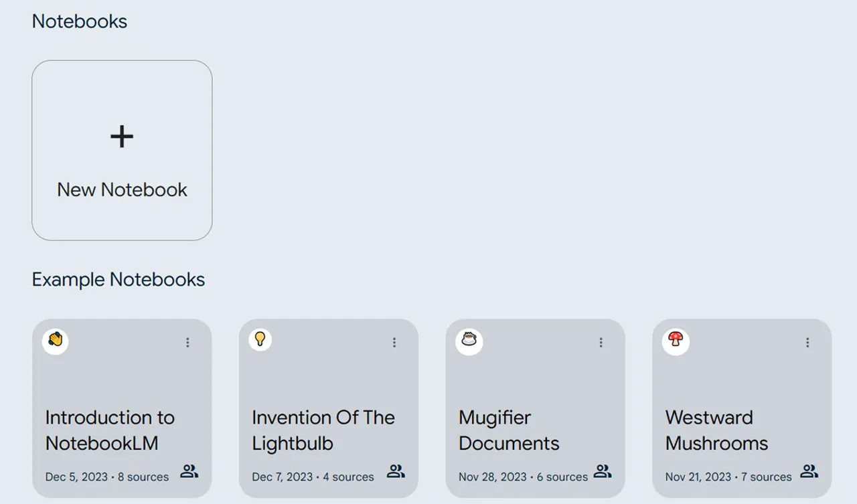
Task: Click the shared users icon on Lightbulb notebook
Action: pyautogui.click(x=396, y=471)
